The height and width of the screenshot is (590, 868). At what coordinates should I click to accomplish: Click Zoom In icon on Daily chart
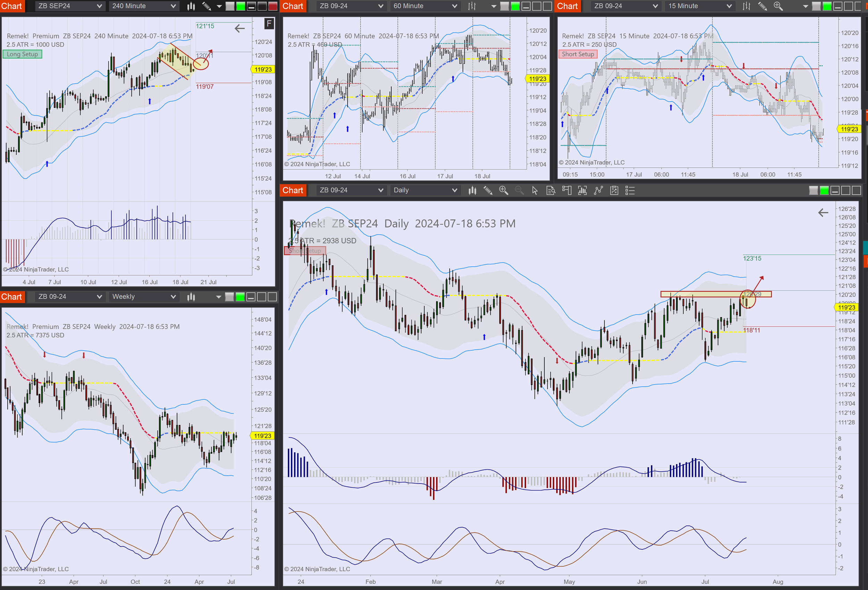click(x=503, y=190)
